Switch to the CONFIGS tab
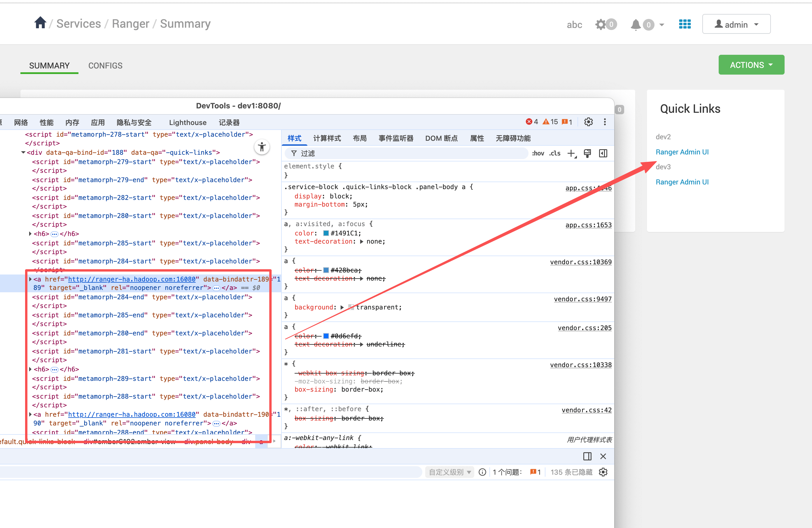Viewport: 812px width, 528px height. click(x=105, y=66)
